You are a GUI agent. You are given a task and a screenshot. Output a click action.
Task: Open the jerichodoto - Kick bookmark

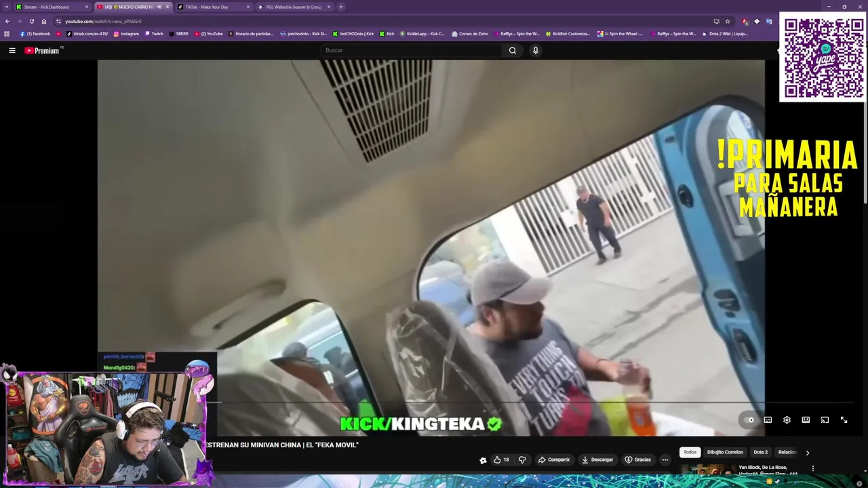303,33
